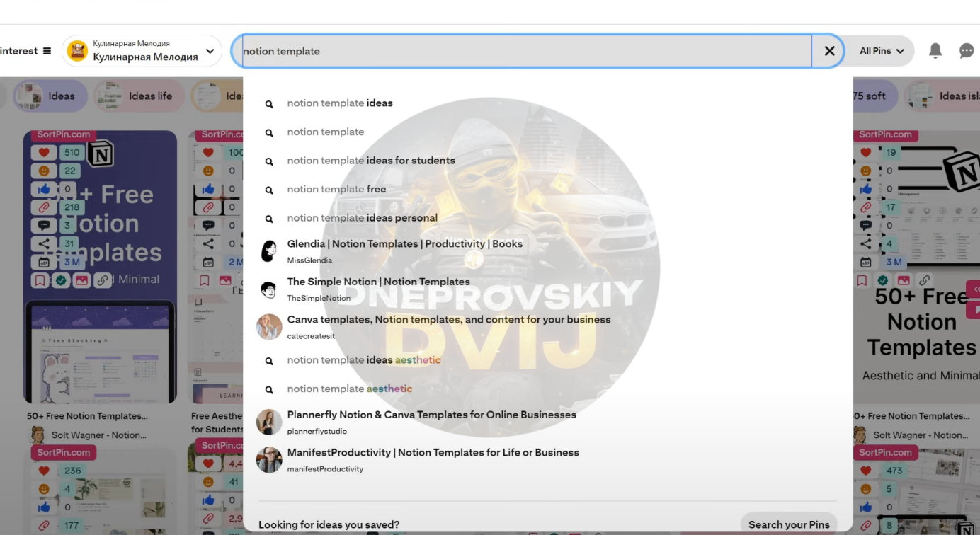
Task: Click thumbs-up icon on the pin with 510 hearts
Action: tap(44, 189)
